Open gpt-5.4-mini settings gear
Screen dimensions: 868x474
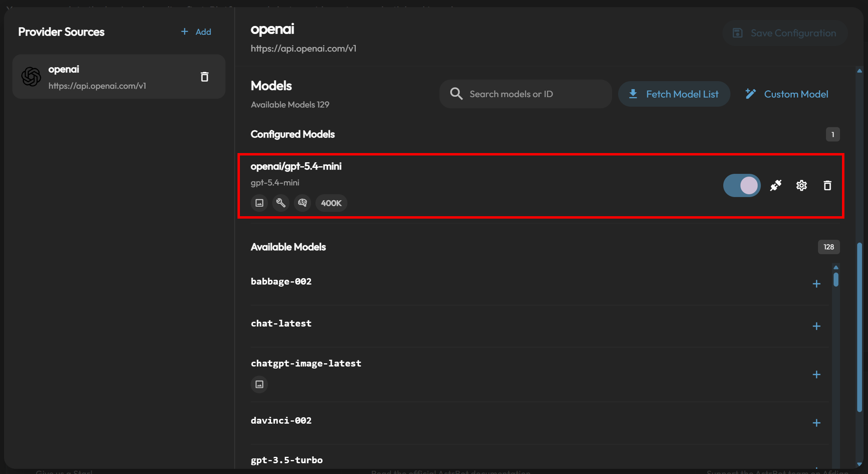point(801,185)
